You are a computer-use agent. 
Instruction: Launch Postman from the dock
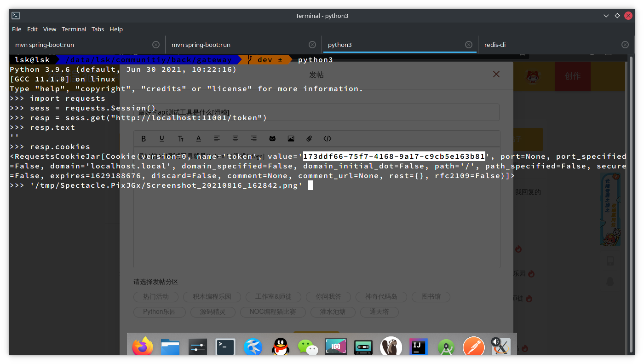(x=474, y=347)
